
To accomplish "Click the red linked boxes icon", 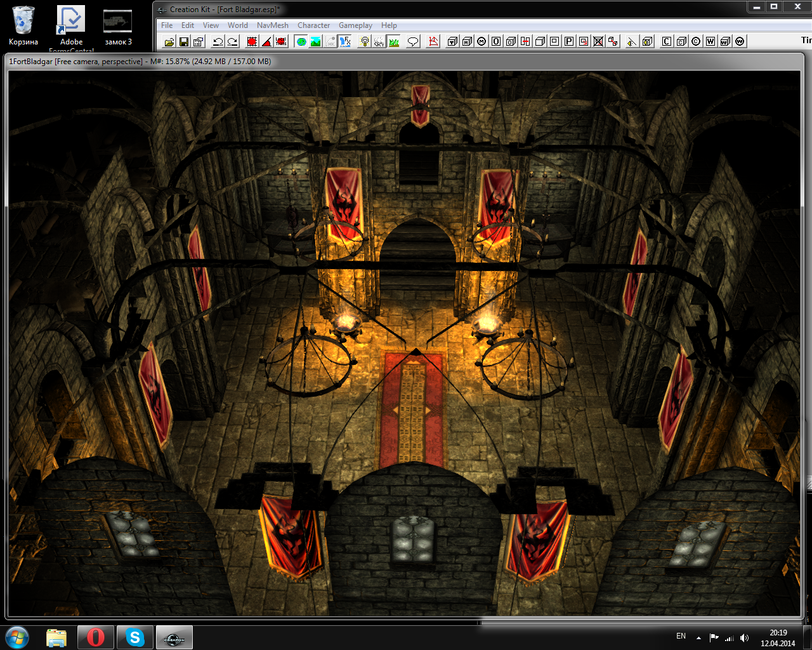I will pos(613,41).
